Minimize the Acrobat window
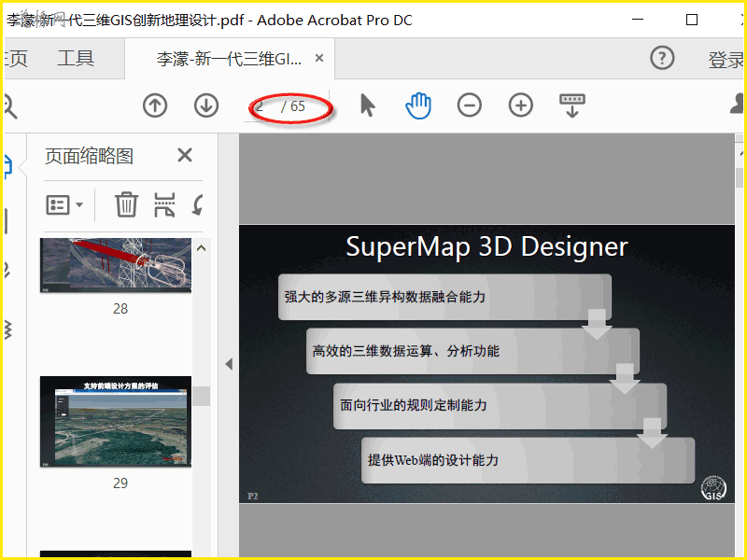The image size is (747, 560). (x=638, y=20)
